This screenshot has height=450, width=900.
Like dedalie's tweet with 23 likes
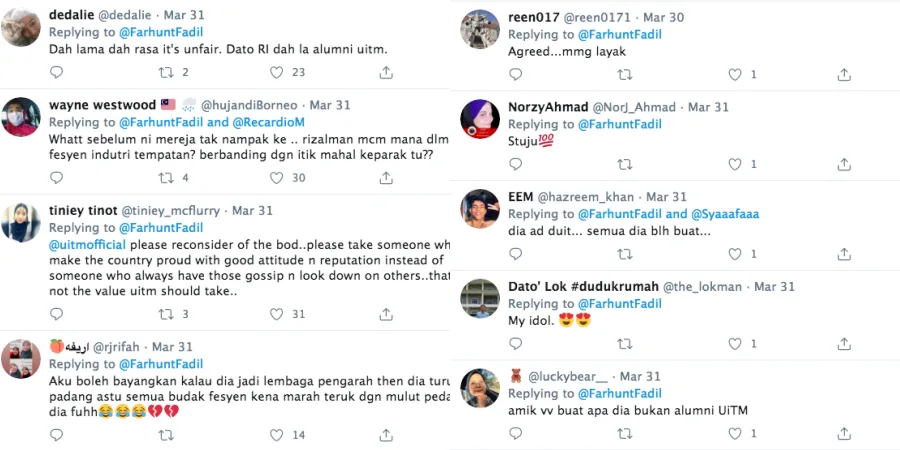276,72
